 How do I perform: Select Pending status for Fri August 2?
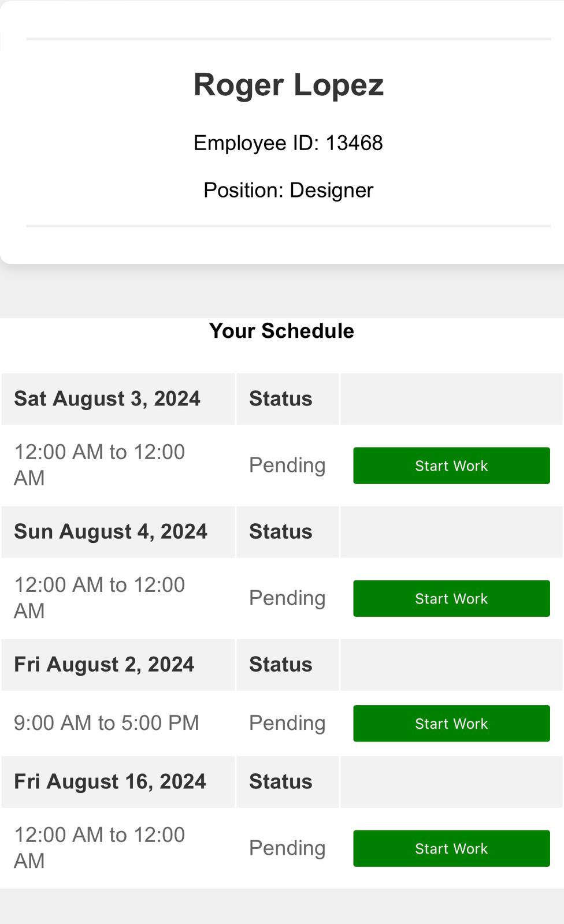[287, 723]
